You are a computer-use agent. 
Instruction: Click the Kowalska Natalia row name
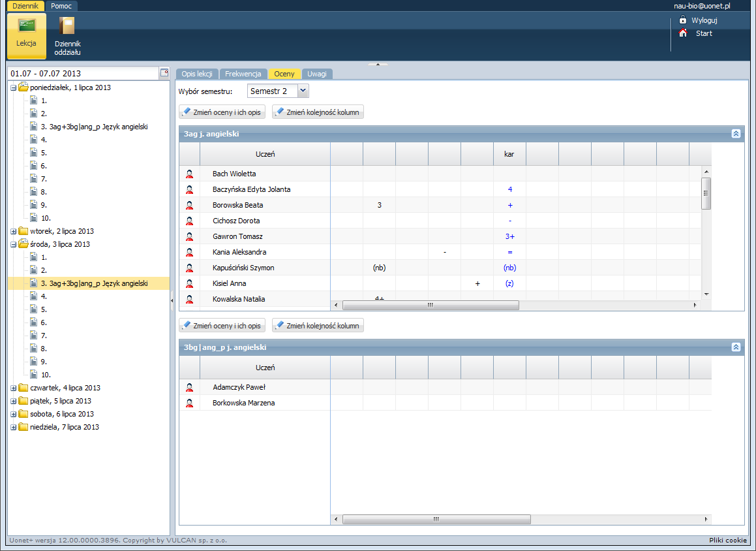pyautogui.click(x=239, y=299)
